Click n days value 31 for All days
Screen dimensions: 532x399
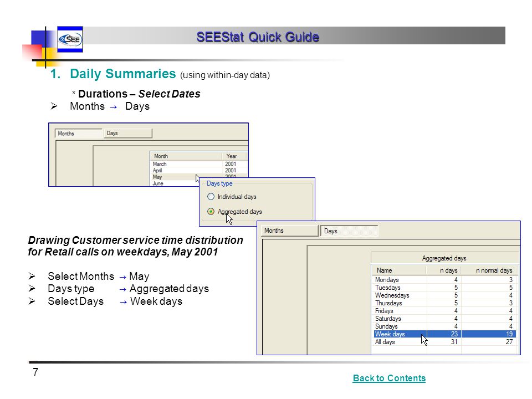(x=454, y=342)
